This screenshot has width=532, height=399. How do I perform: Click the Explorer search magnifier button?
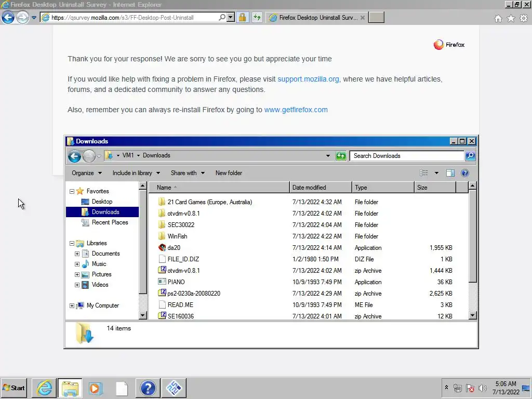pos(470,156)
